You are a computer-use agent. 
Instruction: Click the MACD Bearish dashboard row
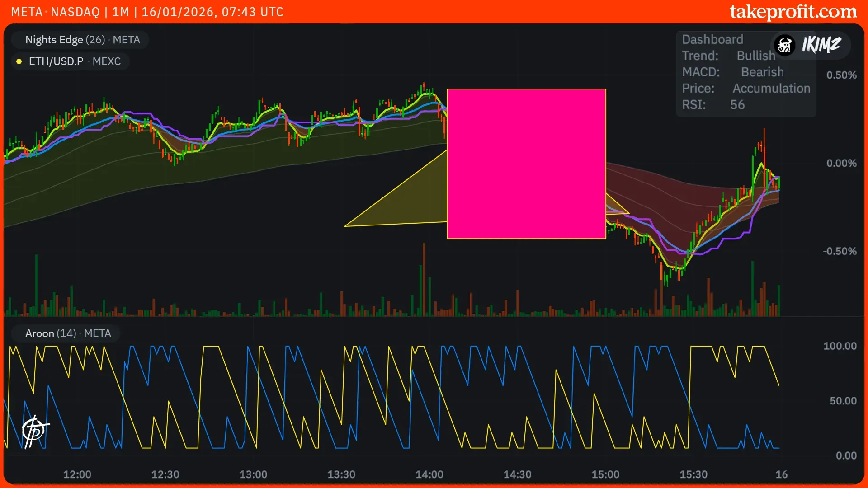[732, 72]
